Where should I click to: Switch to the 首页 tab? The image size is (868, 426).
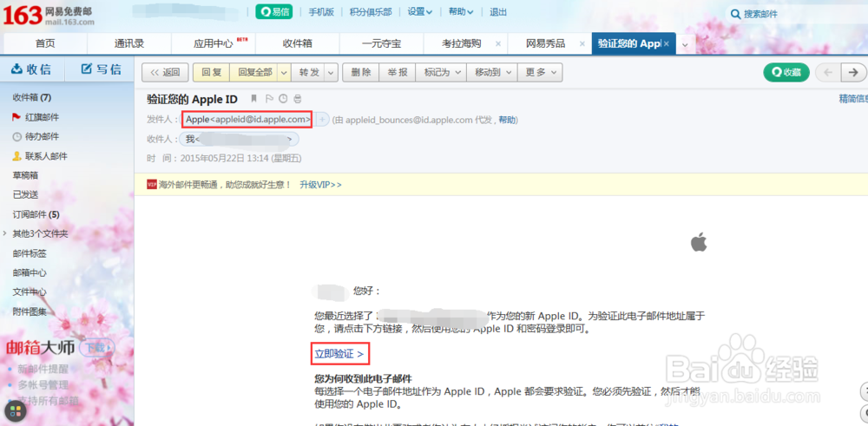click(45, 43)
